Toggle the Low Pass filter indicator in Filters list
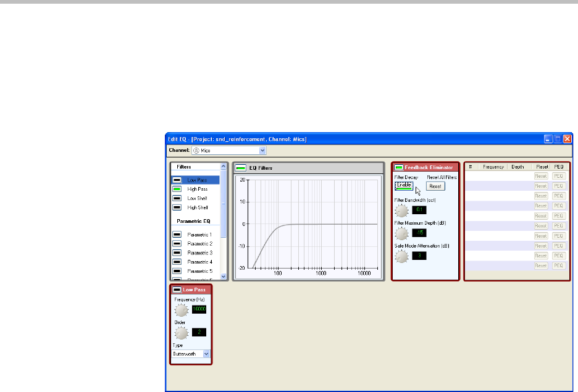The width and height of the screenshot is (578, 392). (177, 180)
